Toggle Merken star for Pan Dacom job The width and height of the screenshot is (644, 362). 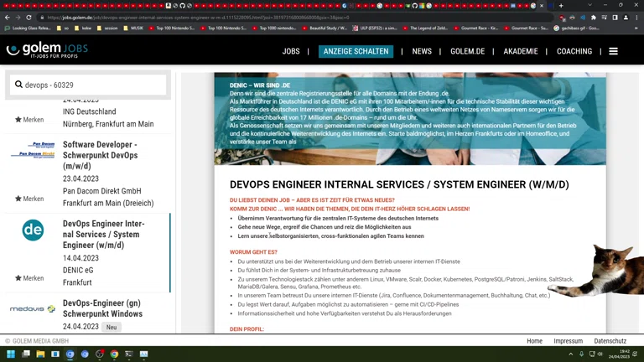[x=18, y=199]
